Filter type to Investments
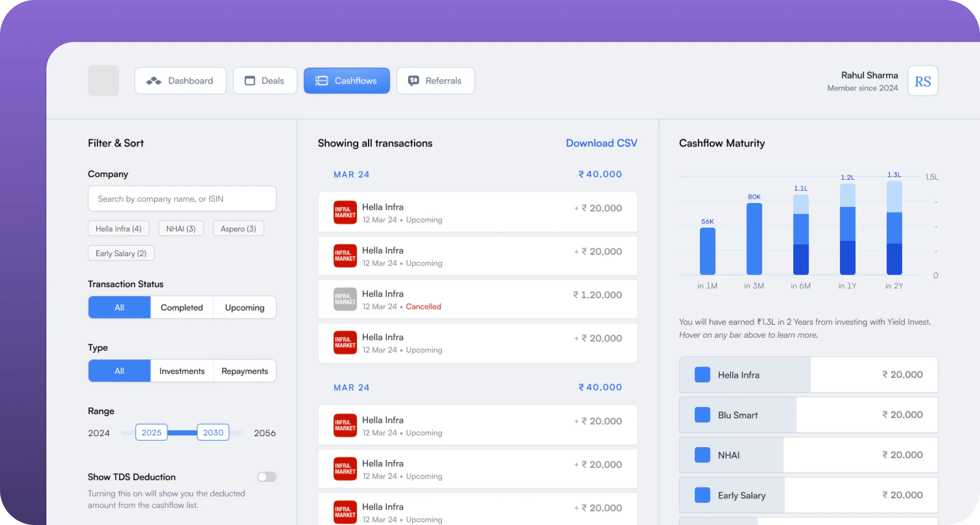 click(182, 371)
